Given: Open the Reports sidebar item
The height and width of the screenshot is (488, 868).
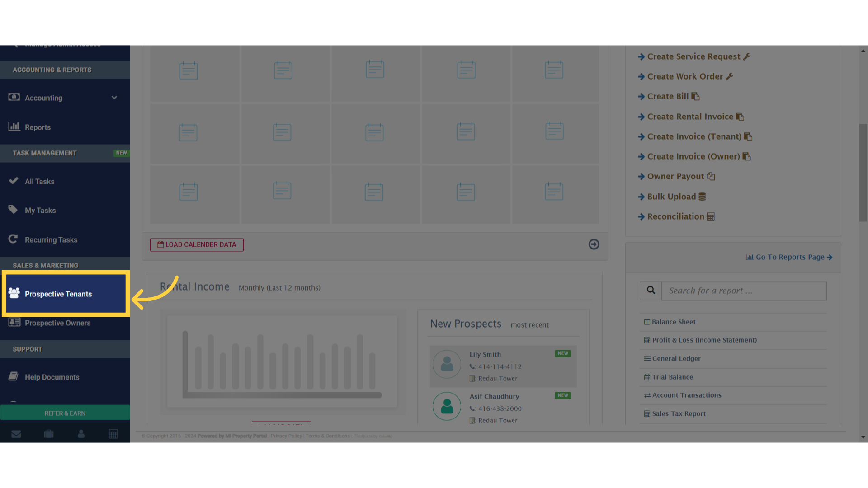Looking at the screenshot, I should (x=38, y=127).
